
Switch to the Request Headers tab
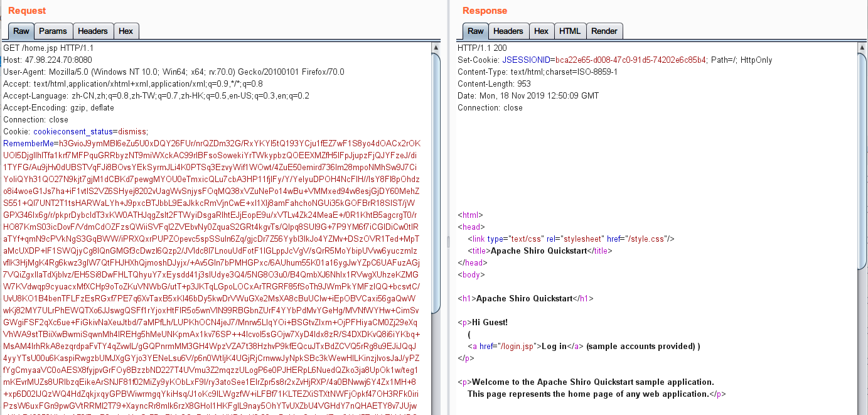click(93, 31)
